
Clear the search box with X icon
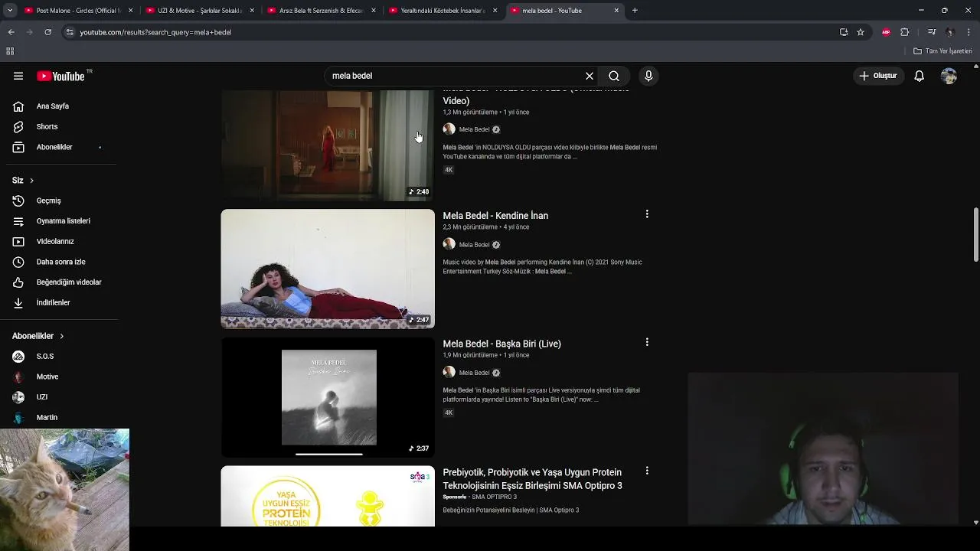590,76
